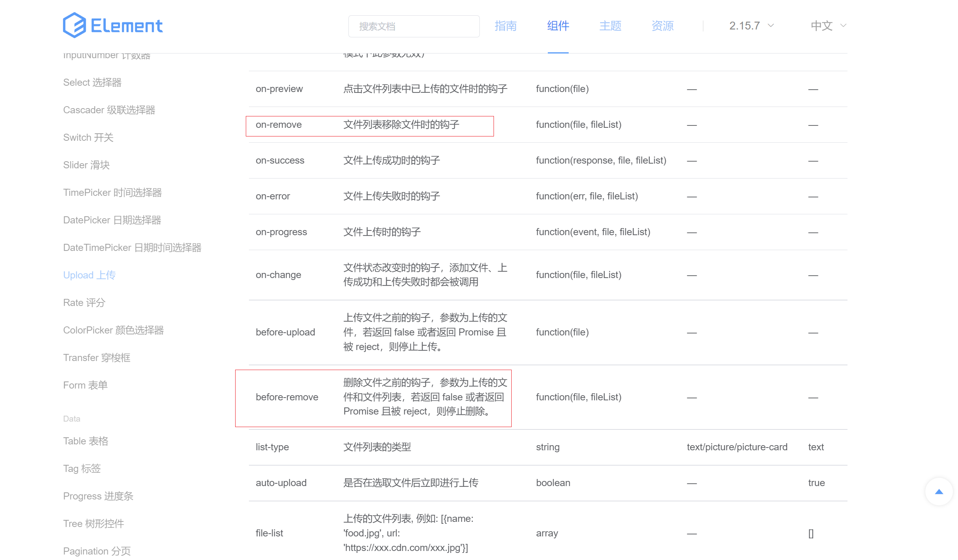Click the Element logo icon
958x560 pixels.
tap(74, 26)
